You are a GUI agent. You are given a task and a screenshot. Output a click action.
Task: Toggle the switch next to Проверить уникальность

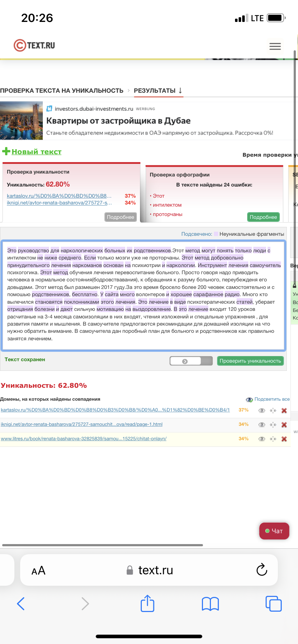(x=191, y=361)
